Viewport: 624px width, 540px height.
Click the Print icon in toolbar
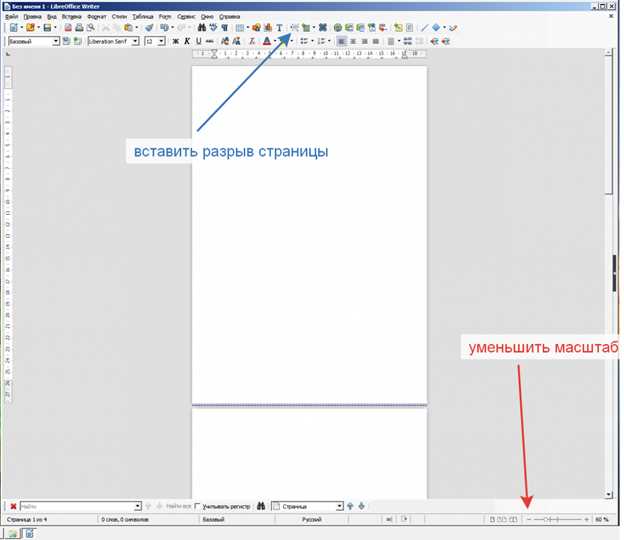(x=79, y=28)
